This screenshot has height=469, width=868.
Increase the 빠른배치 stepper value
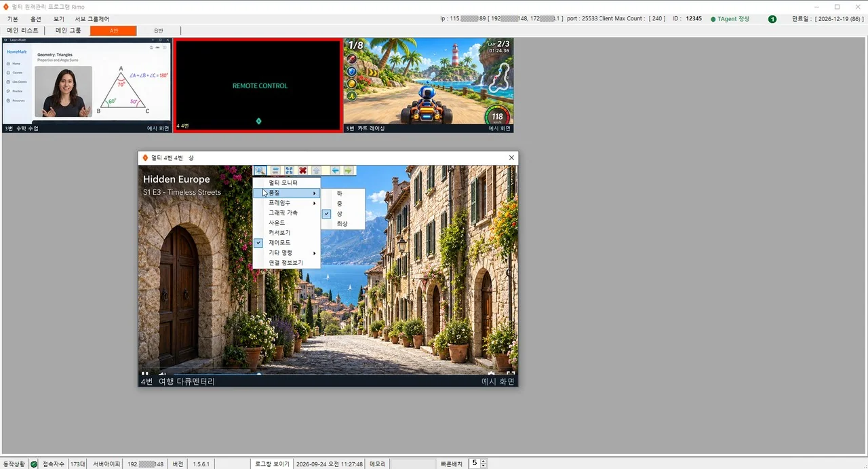(x=483, y=461)
